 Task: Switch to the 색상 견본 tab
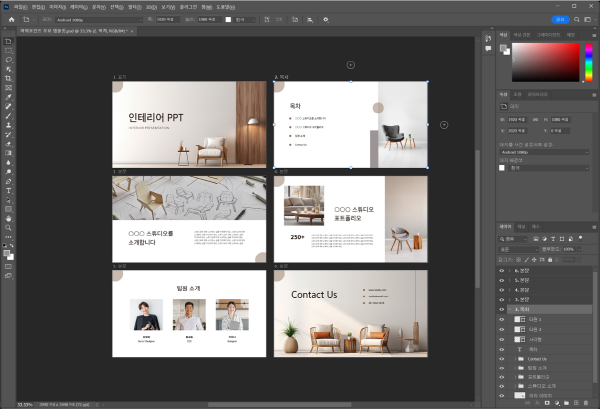pyautogui.click(x=523, y=34)
